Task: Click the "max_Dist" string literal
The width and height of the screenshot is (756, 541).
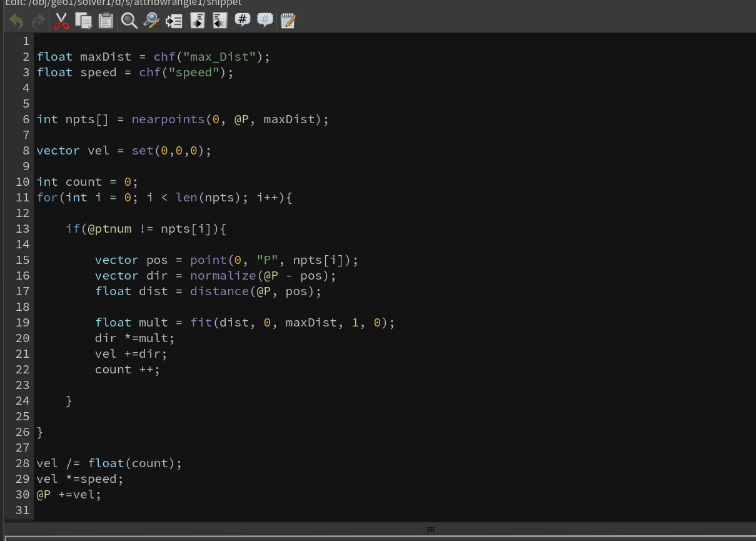Action: (x=219, y=57)
